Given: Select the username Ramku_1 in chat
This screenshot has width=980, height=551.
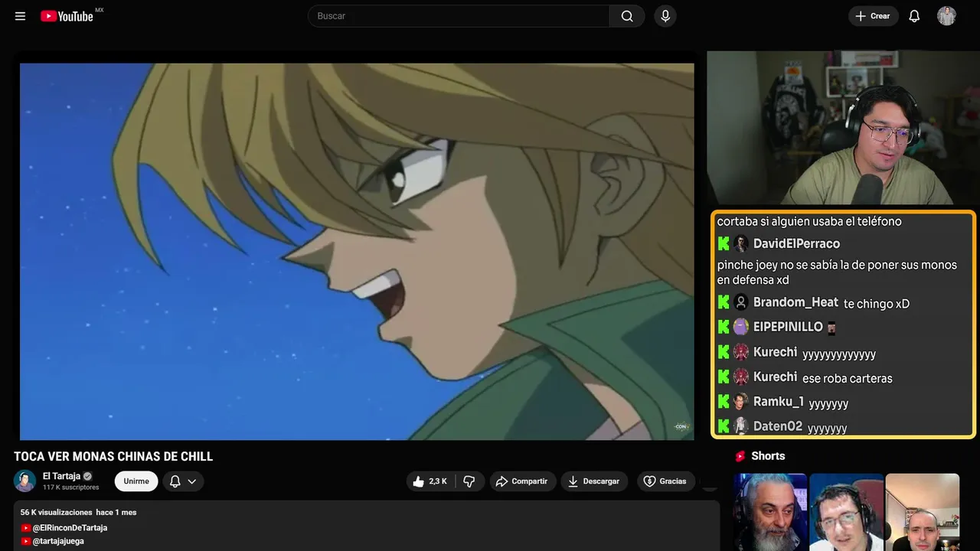Looking at the screenshot, I should [x=779, y=402].
